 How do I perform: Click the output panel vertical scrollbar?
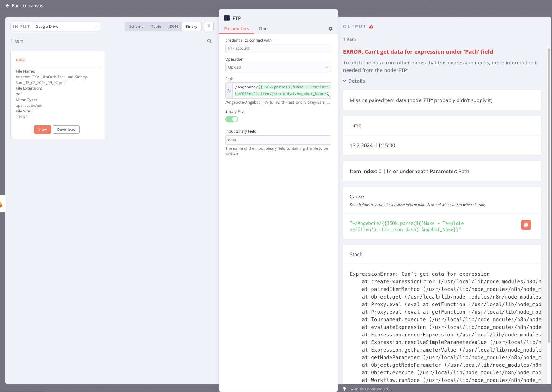coord(549,190)
